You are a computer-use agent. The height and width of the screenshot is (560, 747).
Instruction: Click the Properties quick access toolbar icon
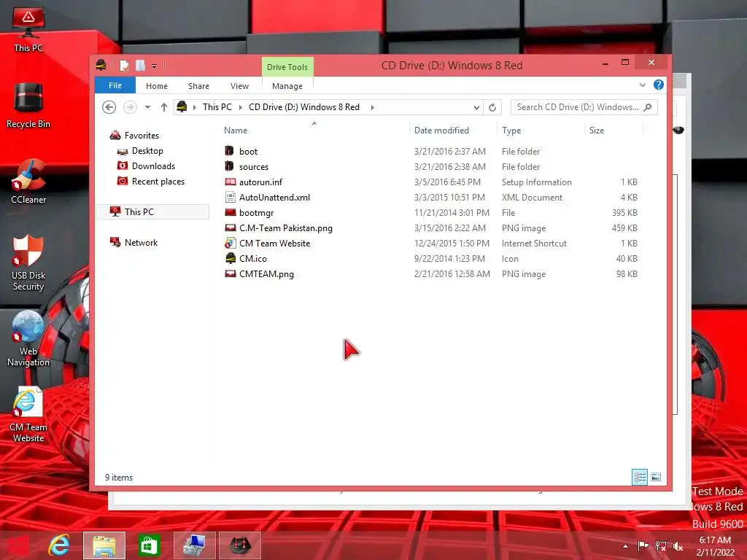[124, 65]
